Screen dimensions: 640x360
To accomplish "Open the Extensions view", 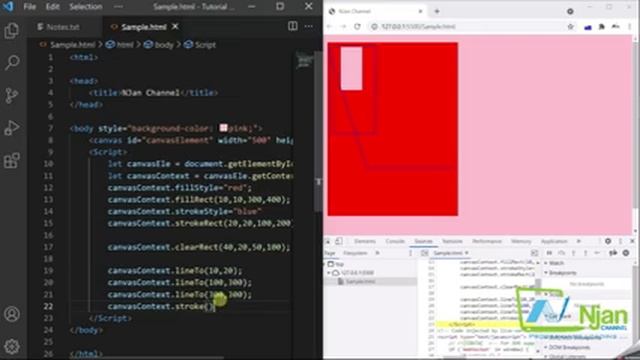I will pyautogui.click(x=12, y=160).
